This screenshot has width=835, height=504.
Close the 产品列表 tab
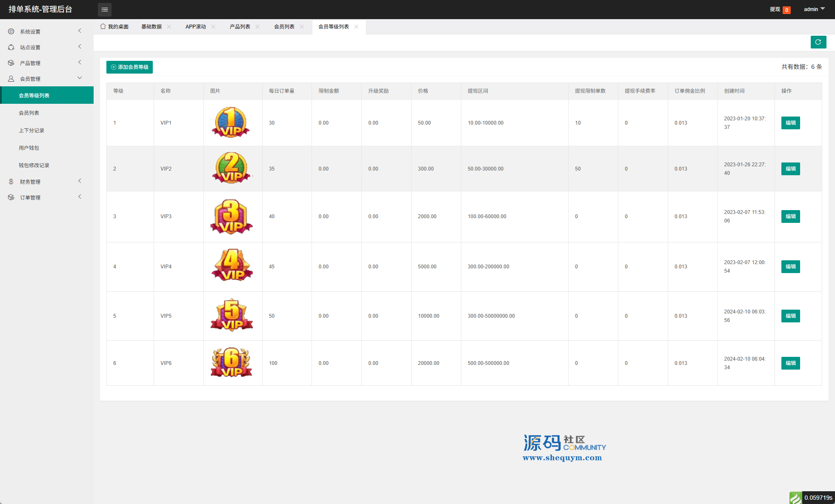pyautogui.click(x=257, y=26)
